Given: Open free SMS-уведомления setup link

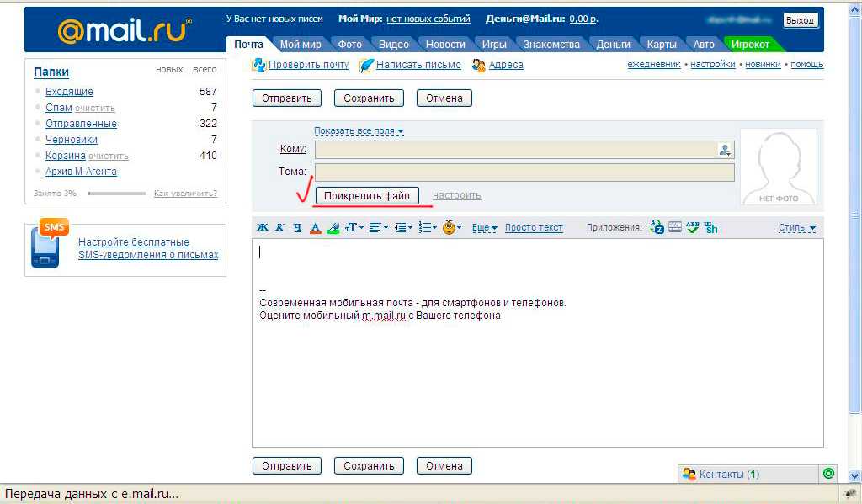Looking at the screenshot, I should (148, 248).
